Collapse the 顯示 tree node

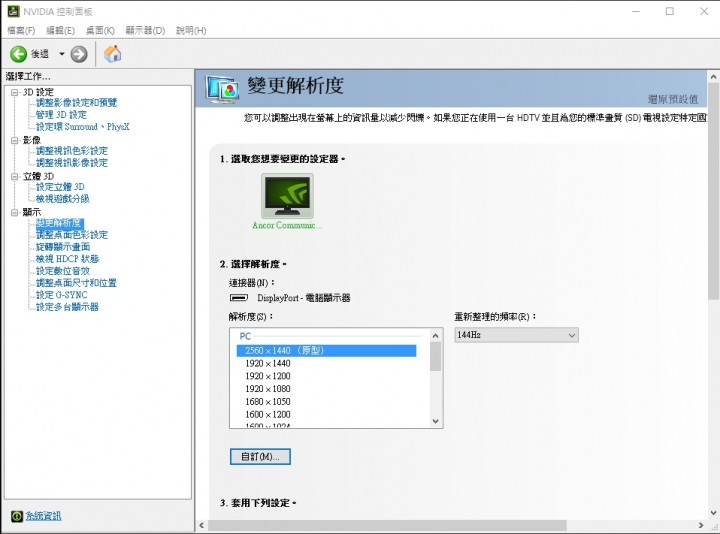pyautogui.click(x=15, y=212)
